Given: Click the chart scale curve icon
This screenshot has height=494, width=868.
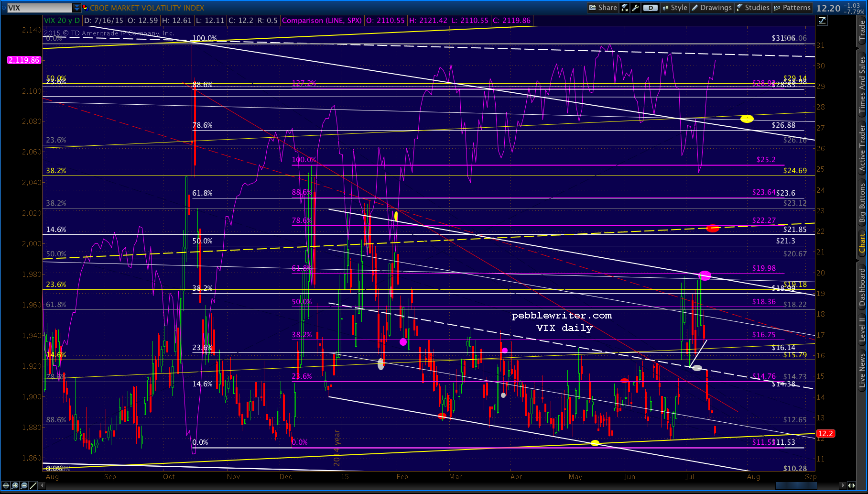Looking at the screenshot, I should (x=822, y=21).
